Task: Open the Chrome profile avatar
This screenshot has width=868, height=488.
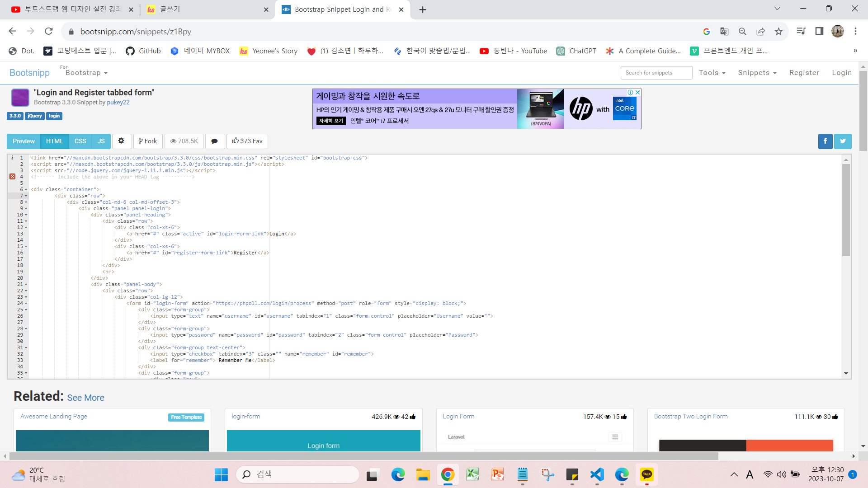Action: (x=838, y=31)
